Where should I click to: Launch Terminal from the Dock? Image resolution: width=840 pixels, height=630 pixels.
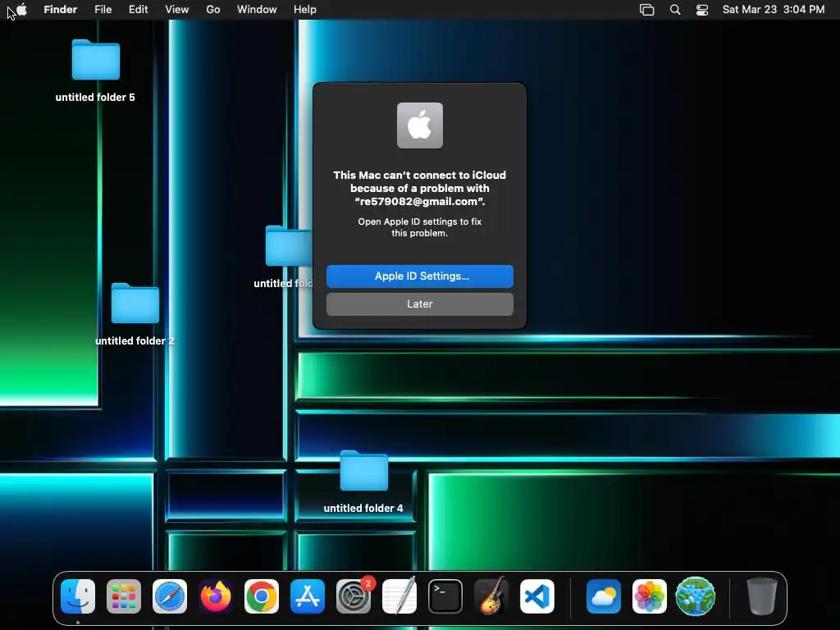445,596
